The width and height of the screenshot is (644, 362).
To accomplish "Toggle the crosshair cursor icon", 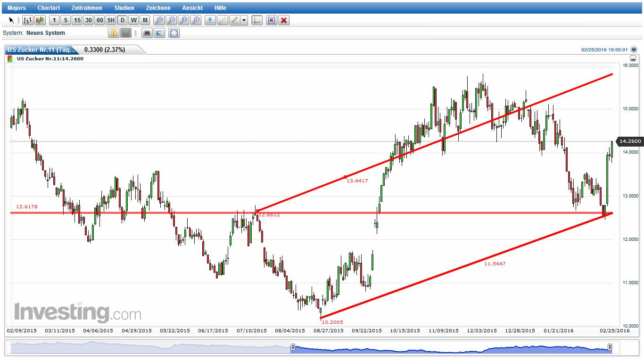I will 257,20.
